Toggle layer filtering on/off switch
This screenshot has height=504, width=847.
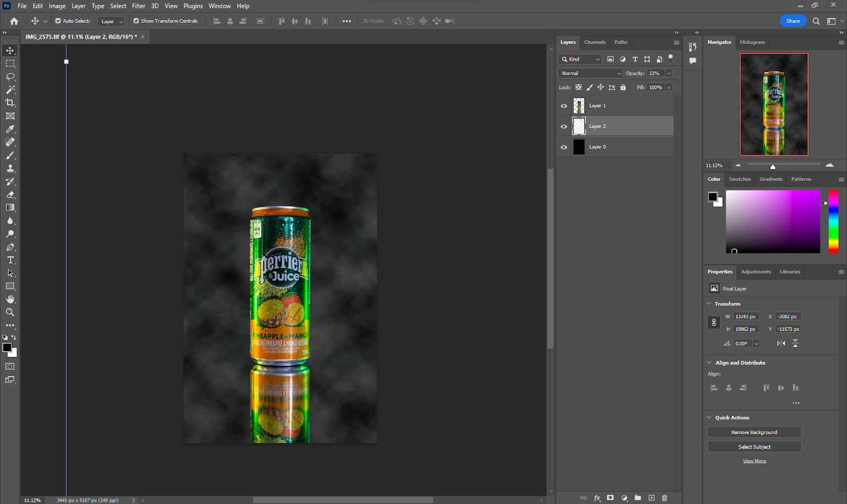coord(671,58)
